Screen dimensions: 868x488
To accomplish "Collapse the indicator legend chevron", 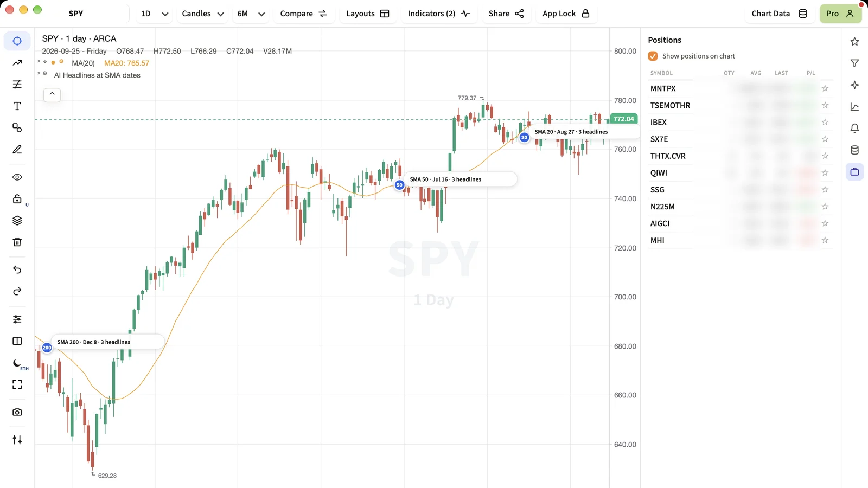I will click(x=52, y=94).
